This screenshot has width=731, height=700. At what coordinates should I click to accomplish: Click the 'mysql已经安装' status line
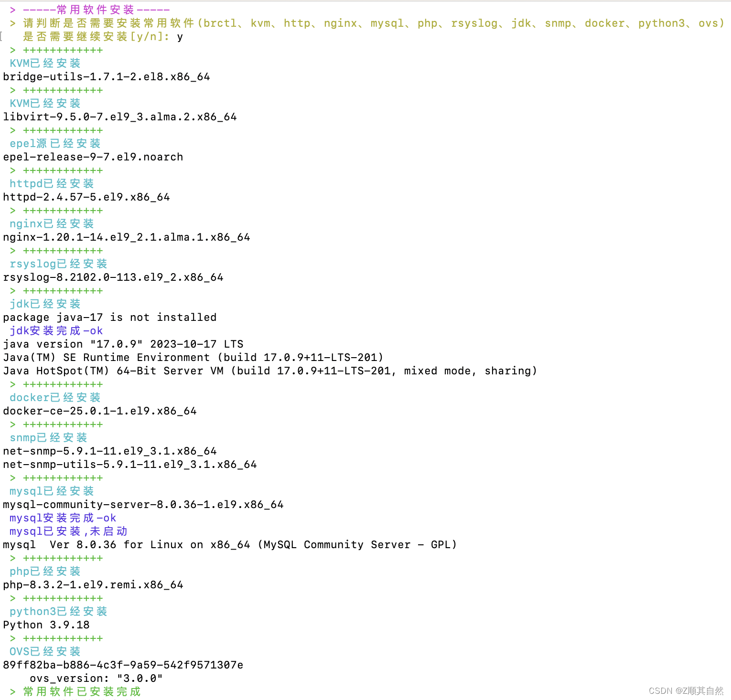pyautogui.click(x=52, y=491)
